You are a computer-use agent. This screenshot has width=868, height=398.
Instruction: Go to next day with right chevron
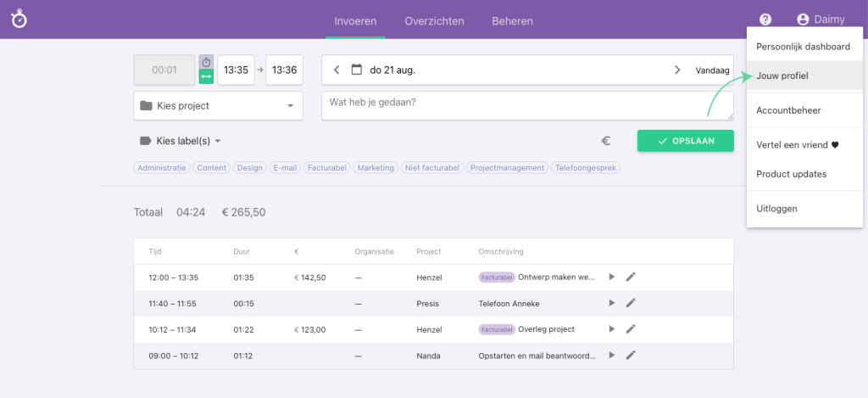[676, 70]
